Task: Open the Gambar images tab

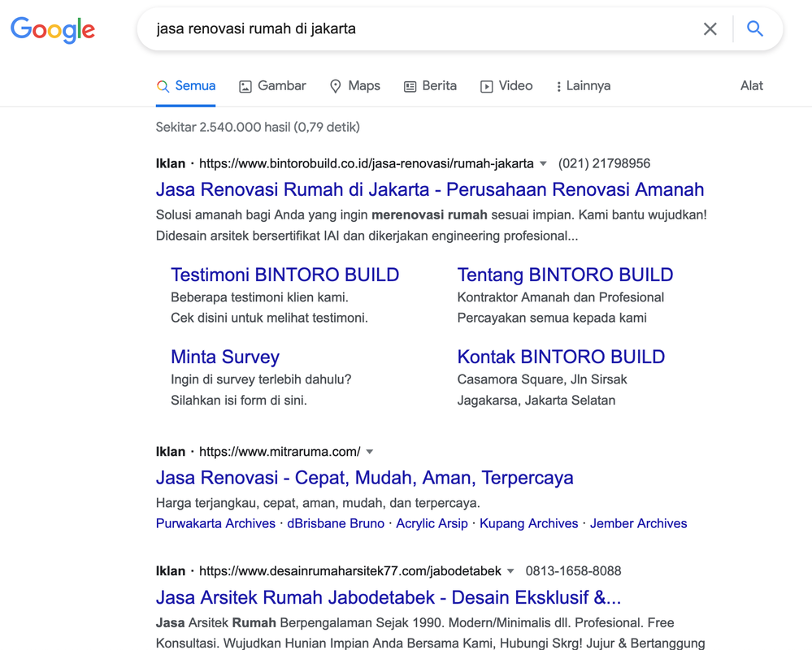Action: [272, 86]
